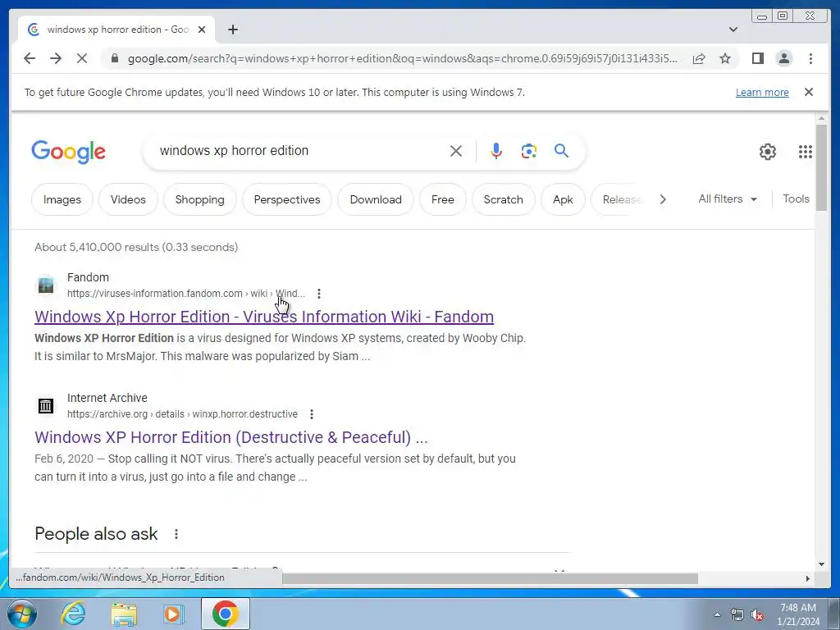Viewport: 840px width, 630px height.
Task: Go back to the previous page
Action: pyautogui.click(x=30, y=58)
